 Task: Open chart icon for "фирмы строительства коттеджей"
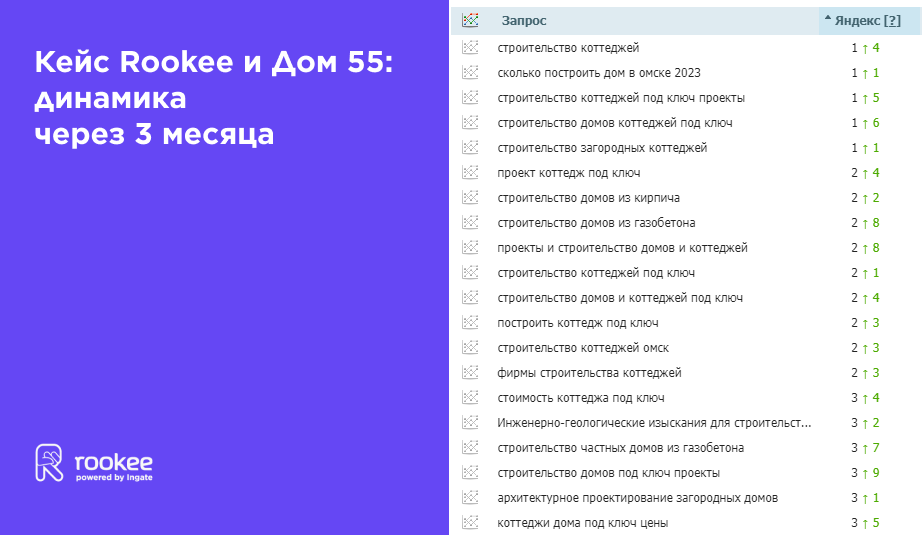point(470,373)
